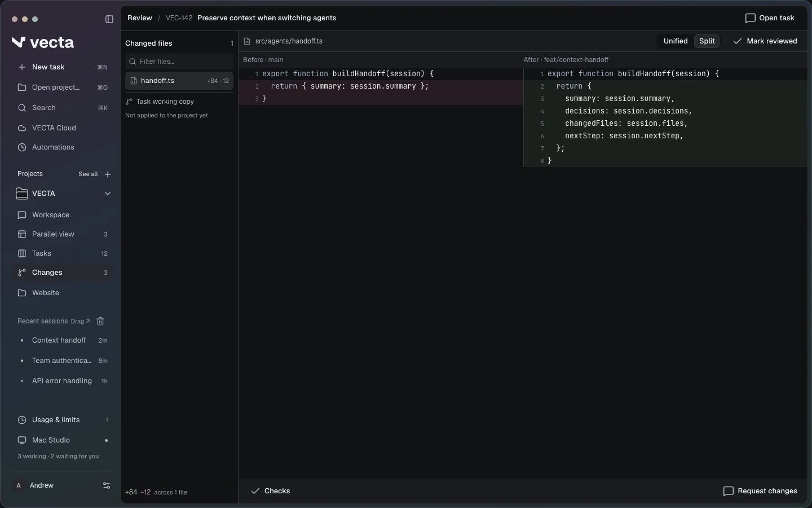Go to Tasks
Screen dimensions: 812x508
coord(62,253)
